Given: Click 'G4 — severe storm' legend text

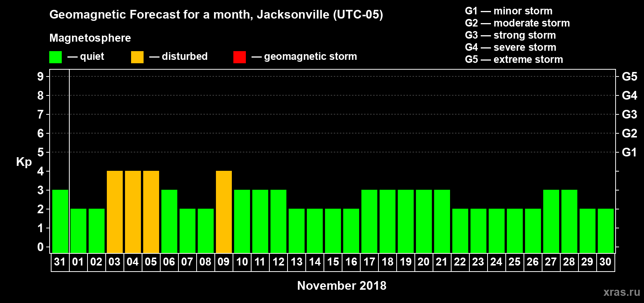Looking at the screenshot, I should pyautogui.click(x=511, y=47).
